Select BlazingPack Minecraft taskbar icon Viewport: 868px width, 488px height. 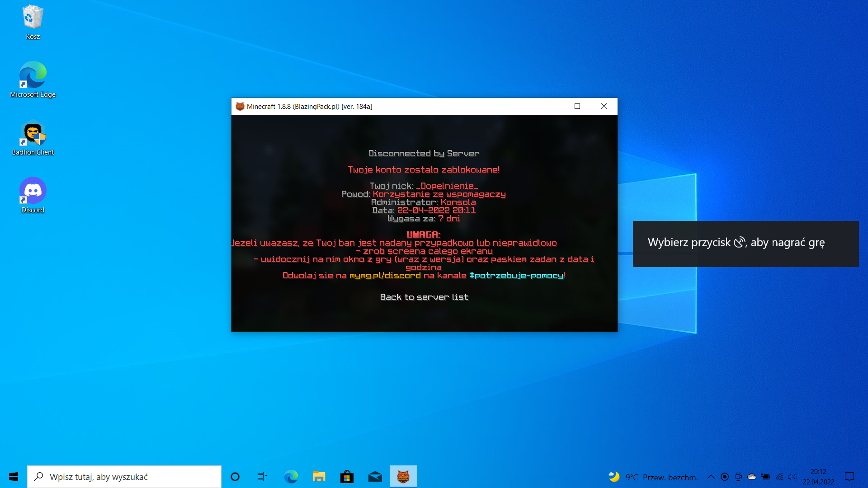point(403,477)
